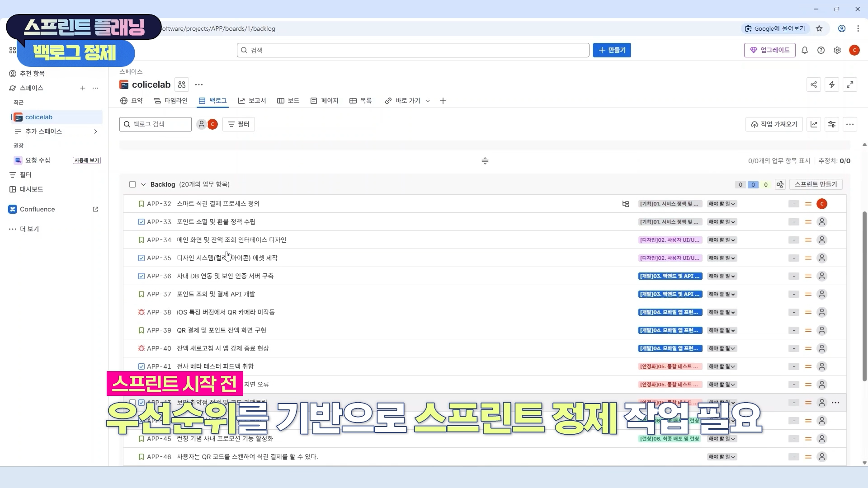Click the notifications bell icon
868x488 pixels.
805,50
